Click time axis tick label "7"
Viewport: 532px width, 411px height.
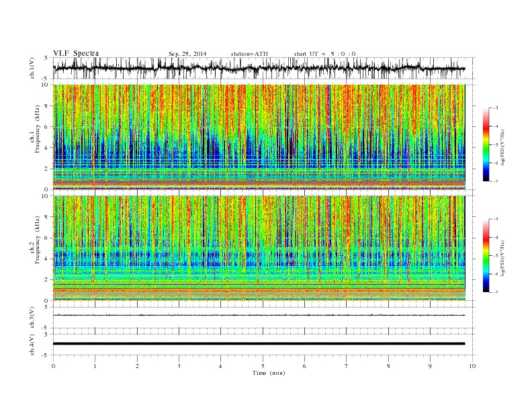pos(346,366)
